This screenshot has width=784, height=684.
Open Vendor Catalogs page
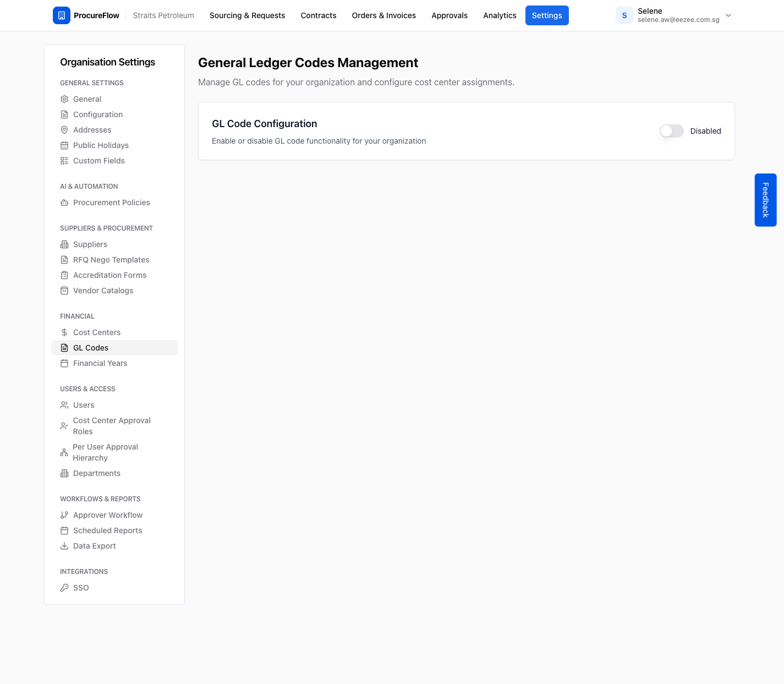[x=114, y=291]
